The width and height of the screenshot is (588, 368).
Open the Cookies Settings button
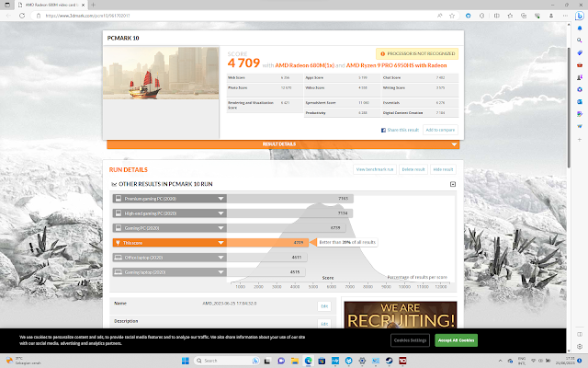tap(410, 340)
